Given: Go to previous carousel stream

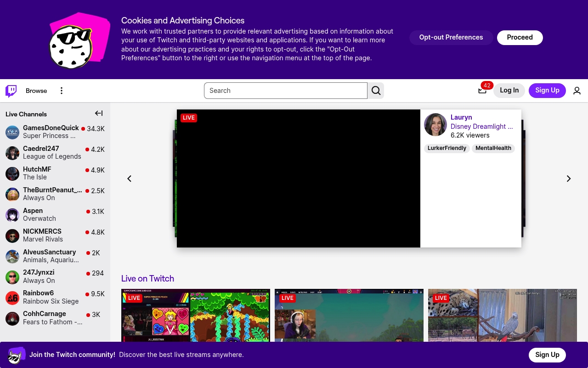Looking at the screenshot, I should (x=130, y=178).
